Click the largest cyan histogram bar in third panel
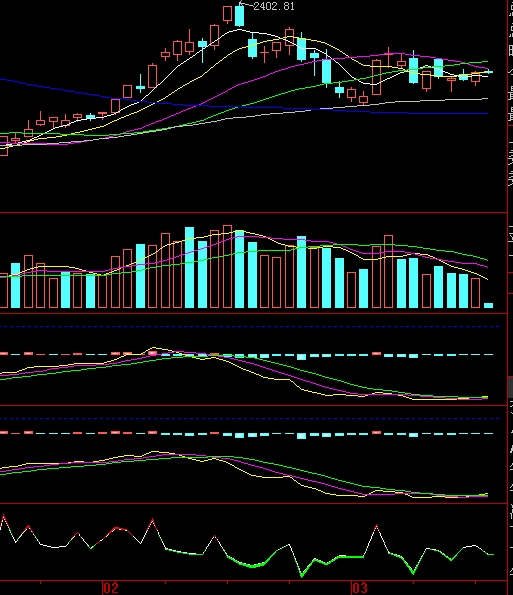513x595 pixels. tap(301, 357)
